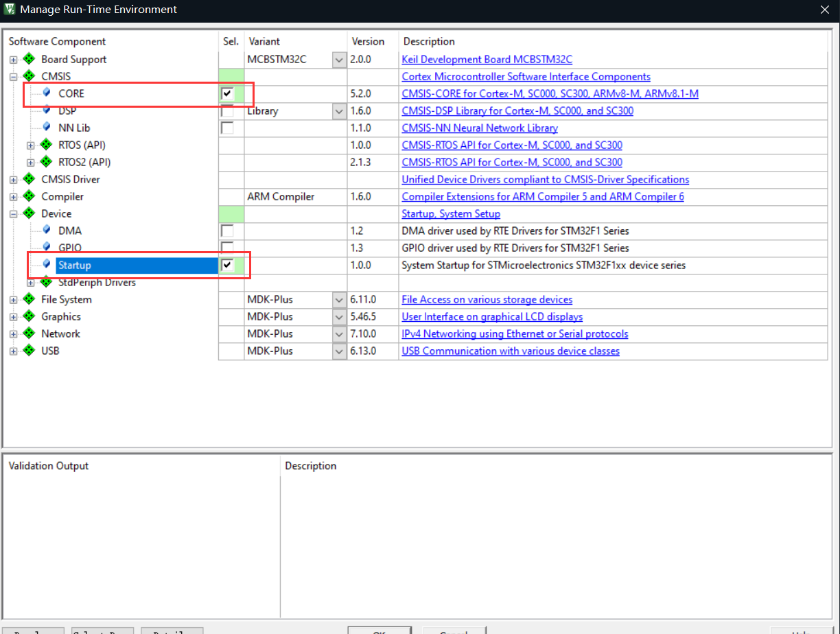Open the CMSIS-CORE for Cortex-M description link
840x634 pixels.
[550, 93]
